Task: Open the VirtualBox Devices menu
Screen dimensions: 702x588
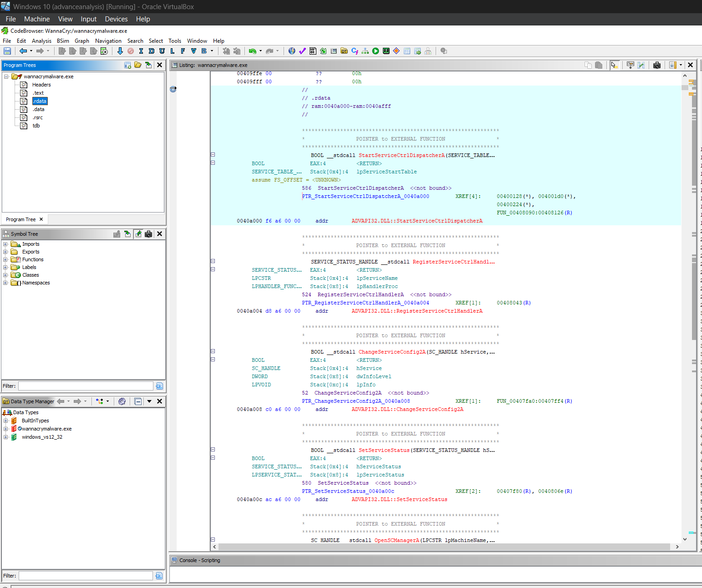Action: 116,19
